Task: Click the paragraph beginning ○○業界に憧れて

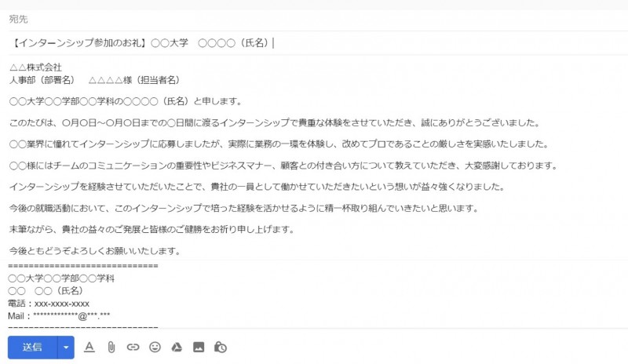Action: [x=279, y=144]
